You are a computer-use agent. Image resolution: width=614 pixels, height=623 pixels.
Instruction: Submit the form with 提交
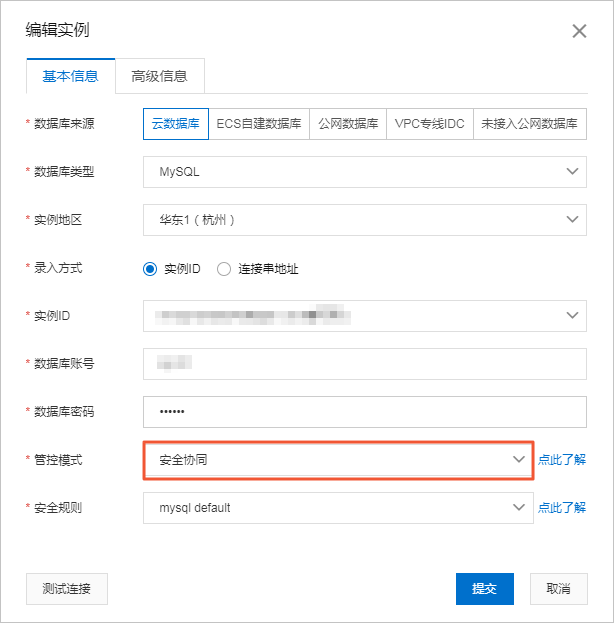tap(485, 589)
